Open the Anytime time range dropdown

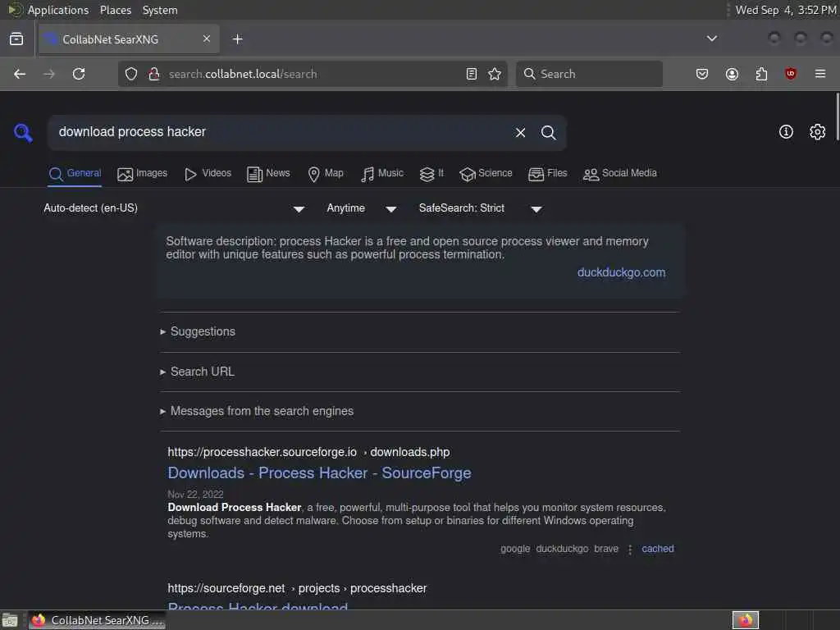point(362,208)
